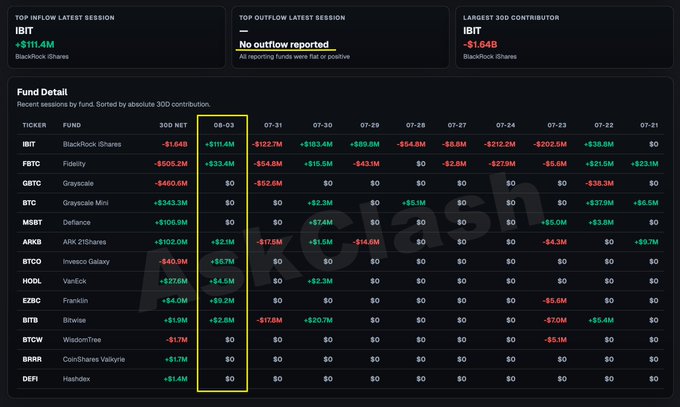
Task: Click the BTCW ticker cell
Action: coord(33,339)
